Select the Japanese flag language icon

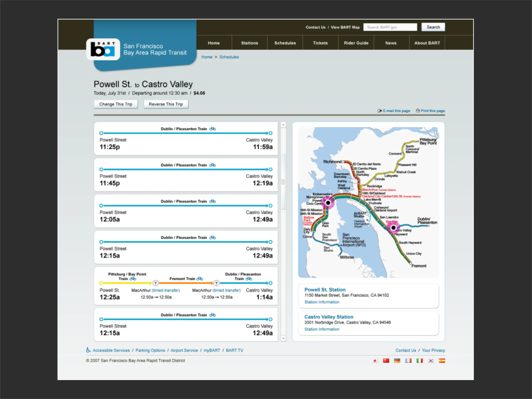click(375, 361)
